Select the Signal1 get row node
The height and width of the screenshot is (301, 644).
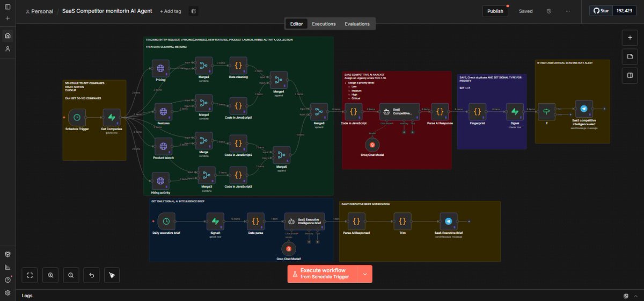pos(215,221)
